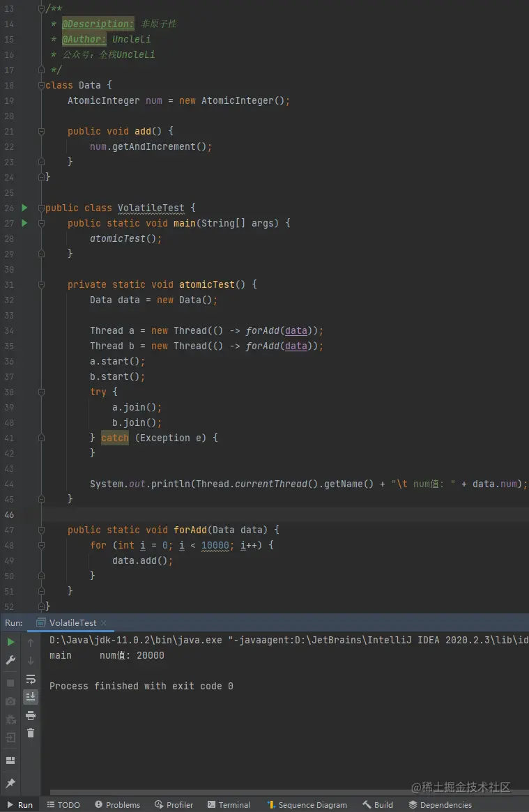Click the stop process square icon
Viewport: 529px width, 812px height.
click(x=10, y=683)
